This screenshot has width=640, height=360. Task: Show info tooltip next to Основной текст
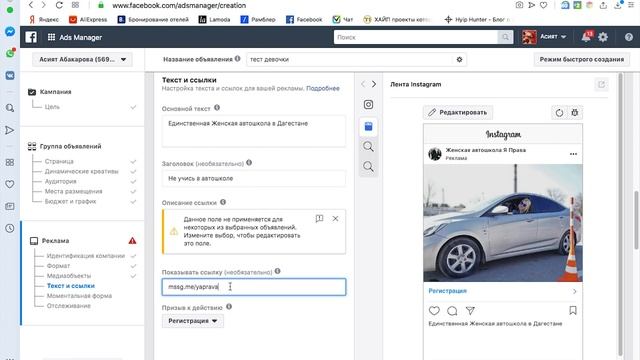coord(217,108)
